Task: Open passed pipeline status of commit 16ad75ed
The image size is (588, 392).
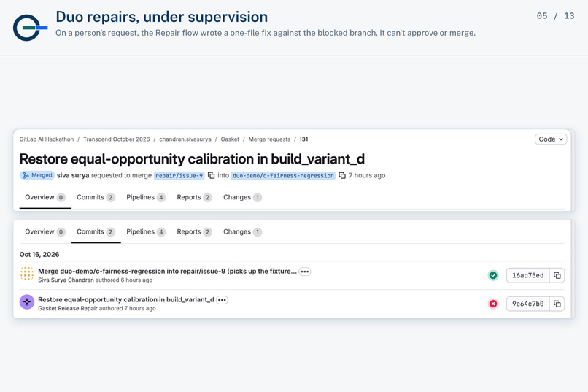Action: (x=493, y=275)
